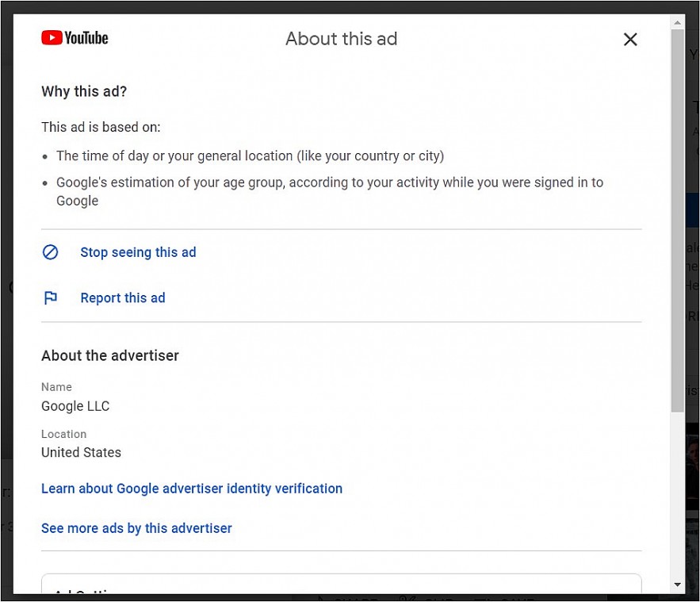The height and width of the screenshot is (602, 700).
Task: Close the About this ad dialog
Action: 630,40
